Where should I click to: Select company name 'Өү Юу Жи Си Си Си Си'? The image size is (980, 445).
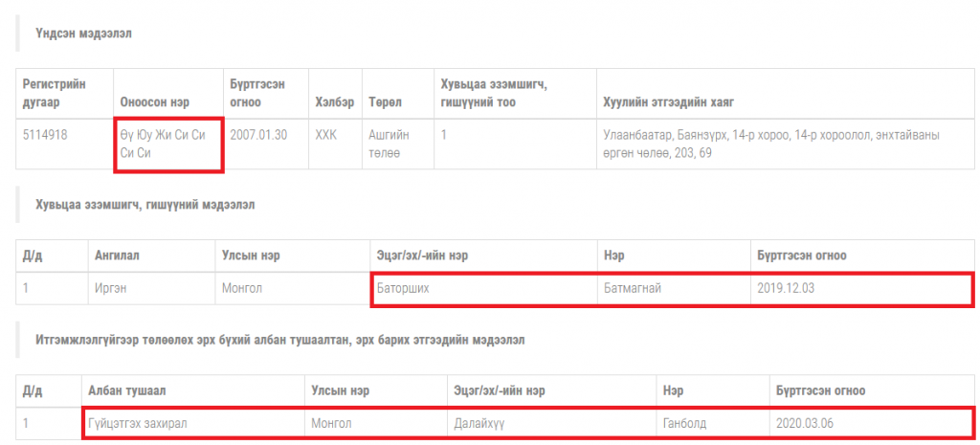pyautogui.click(x=163, y=144)
